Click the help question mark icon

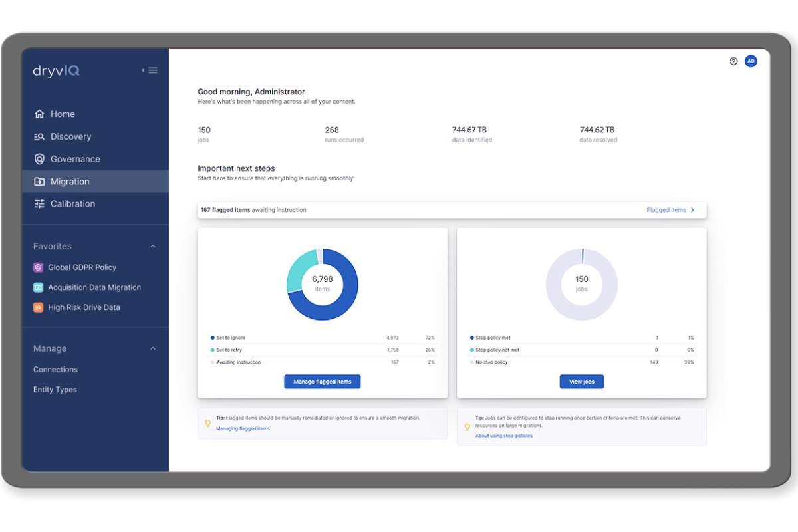(x=733, y=61)
